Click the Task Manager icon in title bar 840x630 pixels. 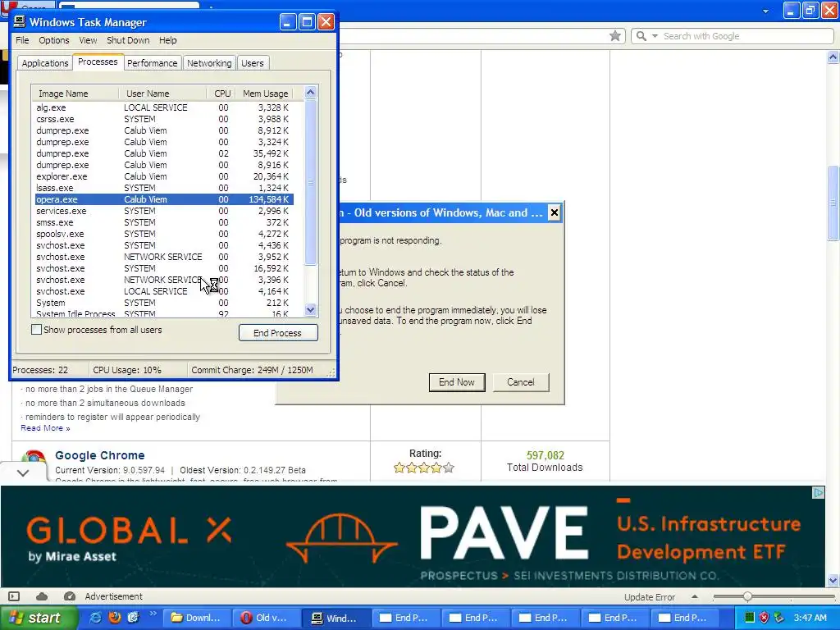(20, 21)
